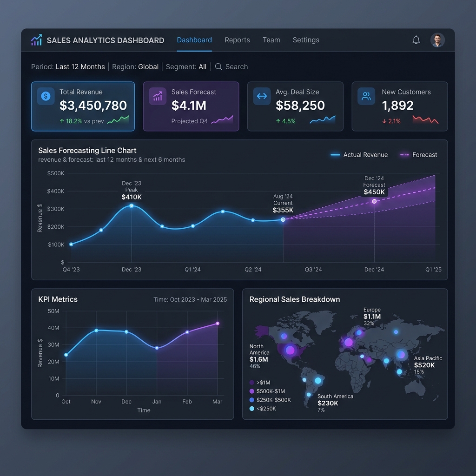Screen dimensions: 476x476
Task: Select the Dec '23 Peak data point
Action: point(132,206)
